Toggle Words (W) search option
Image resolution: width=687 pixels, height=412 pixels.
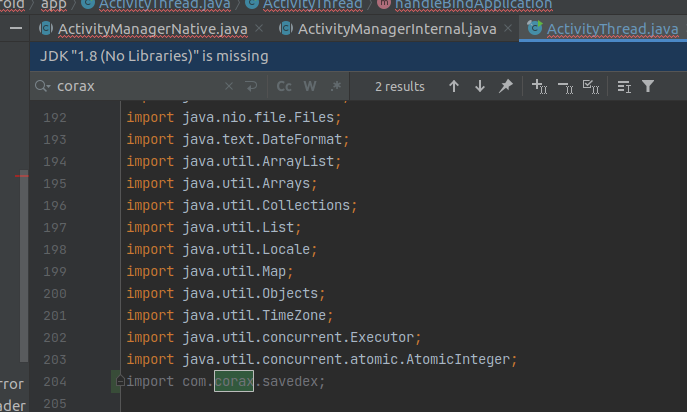coord(311,87)
